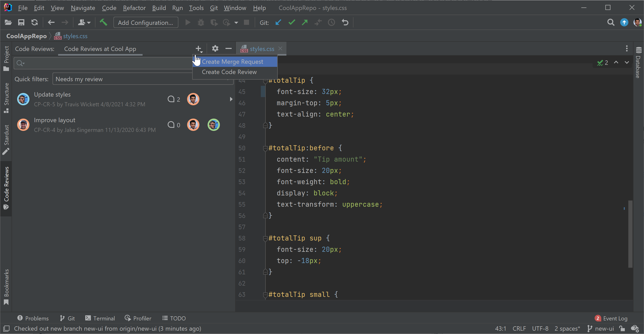
Task: Open the Git menu in the menu bar
Action: point(213,8)
